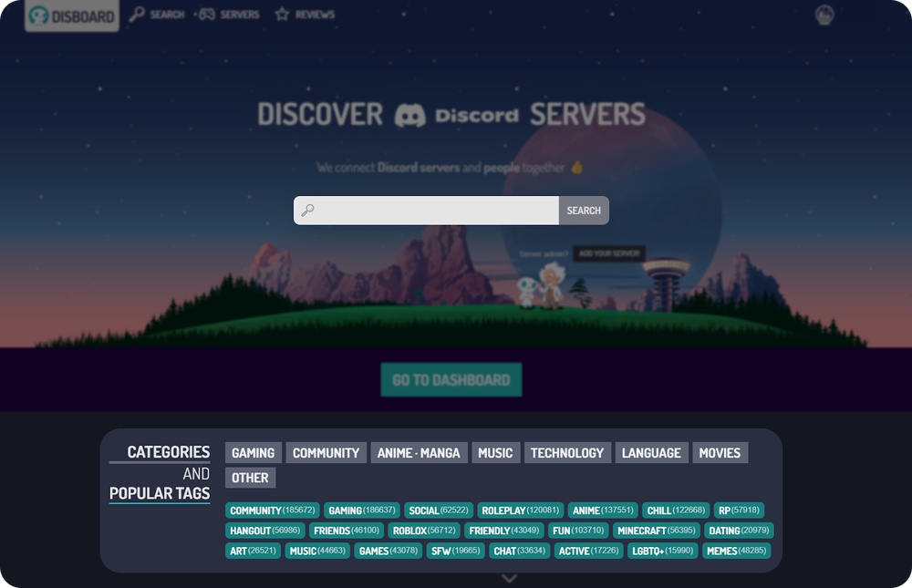Open the language globe icon at top right
This screenshot has width=912, height=588.
[x=825, y=15]
